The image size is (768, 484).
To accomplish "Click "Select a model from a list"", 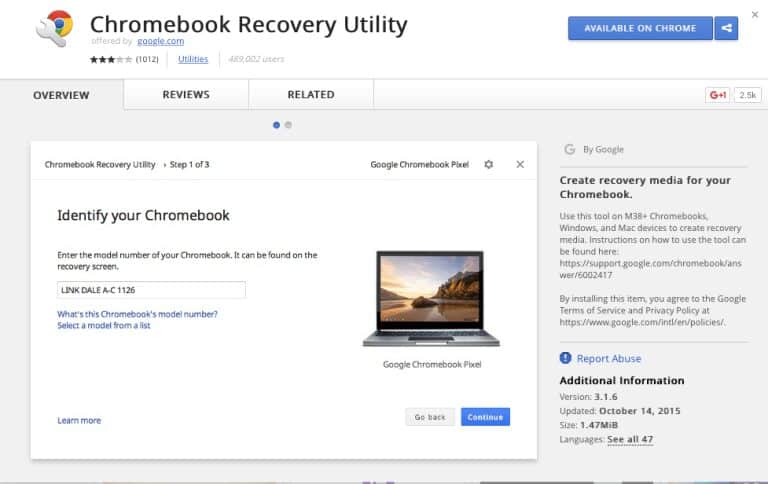I will tap(104, 325).
